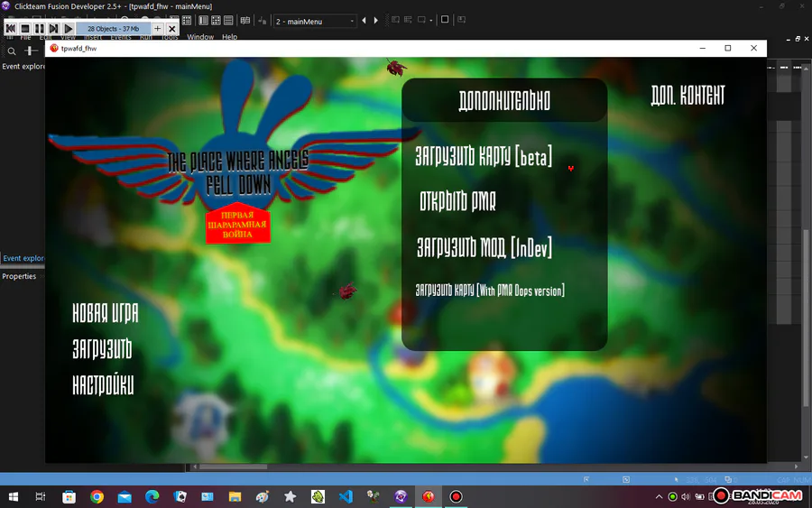Open Microsoft Edge from taskbar
This screenshot has width=812, height=508.
[x=152, y=496]
